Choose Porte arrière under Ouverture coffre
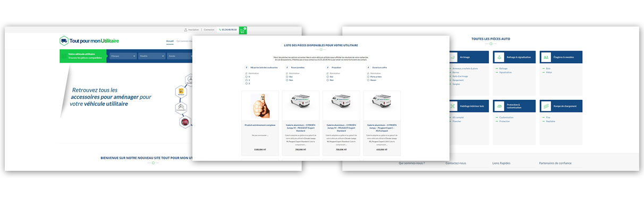Image resolution: width=644 pixels, height=199 pixels. click(x=374, y=76)
